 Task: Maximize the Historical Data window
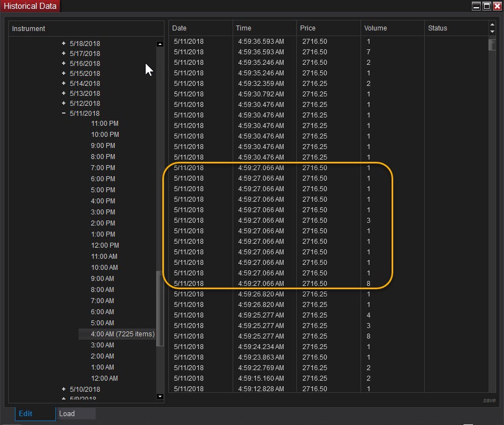(487, 6)
